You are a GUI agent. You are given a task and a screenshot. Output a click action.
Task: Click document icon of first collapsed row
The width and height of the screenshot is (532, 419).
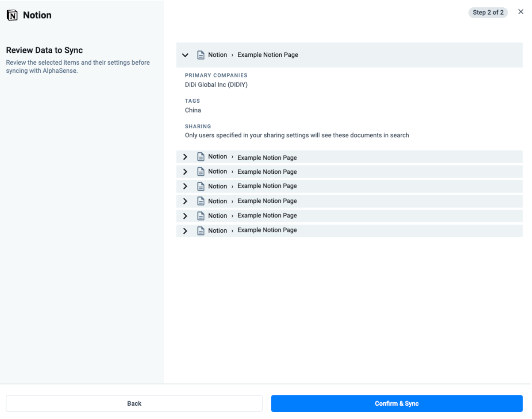pyautogui.click(x=201, y=157)
